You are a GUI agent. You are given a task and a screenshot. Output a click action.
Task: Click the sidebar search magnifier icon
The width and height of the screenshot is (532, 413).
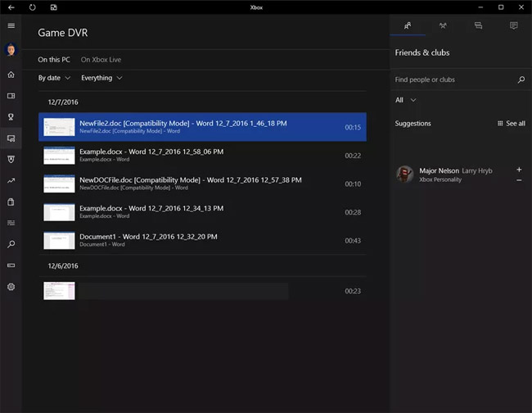click(x=11, y=244)
